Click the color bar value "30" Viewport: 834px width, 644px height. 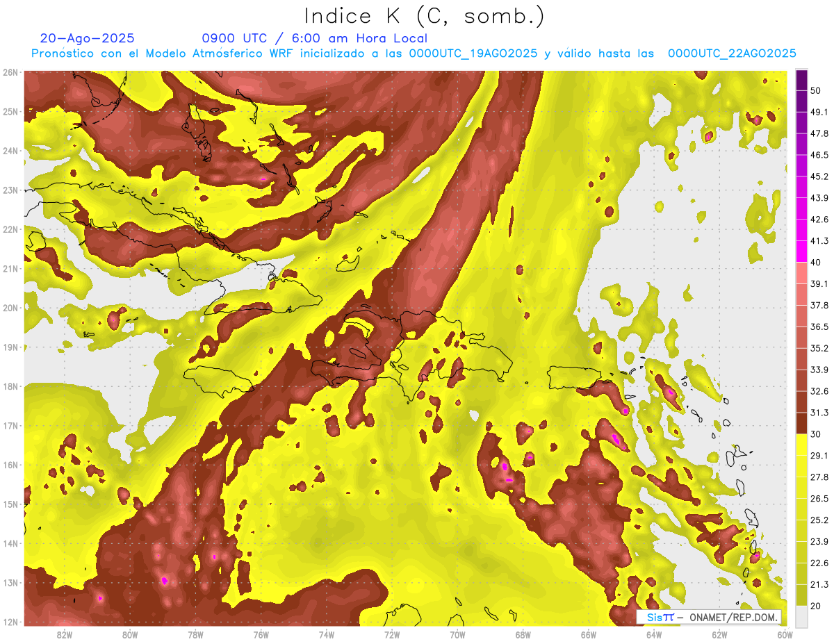point(816,434)
